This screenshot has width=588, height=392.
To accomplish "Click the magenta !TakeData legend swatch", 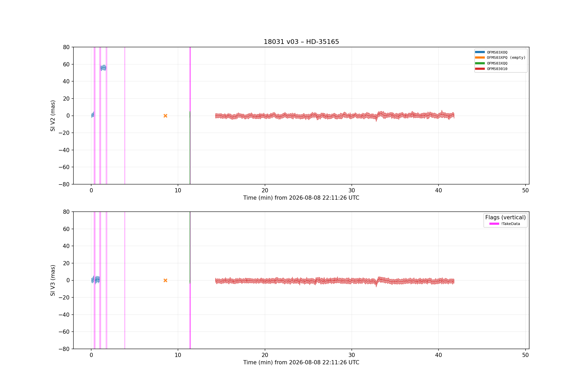I will tap(494, 224).
